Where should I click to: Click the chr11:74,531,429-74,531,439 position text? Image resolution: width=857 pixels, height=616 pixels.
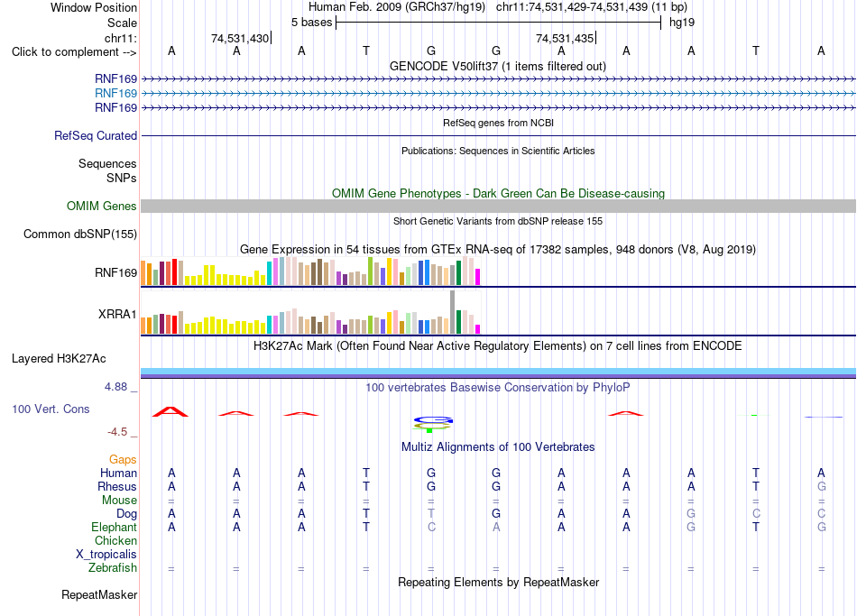(572, 7)
